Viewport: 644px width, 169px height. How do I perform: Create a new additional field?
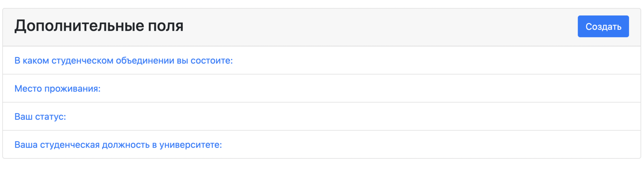pos(603,26)
